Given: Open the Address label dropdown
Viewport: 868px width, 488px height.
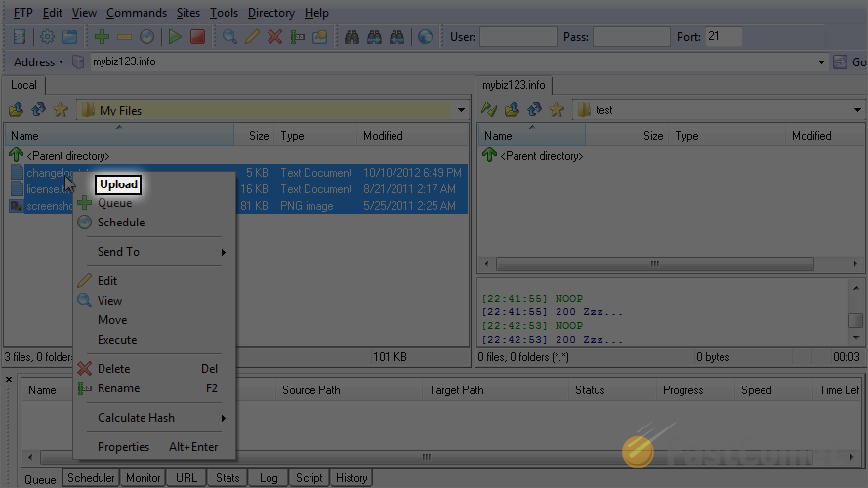Looking at the screenshot, I should pyautogui.click(x=38, y=61).
